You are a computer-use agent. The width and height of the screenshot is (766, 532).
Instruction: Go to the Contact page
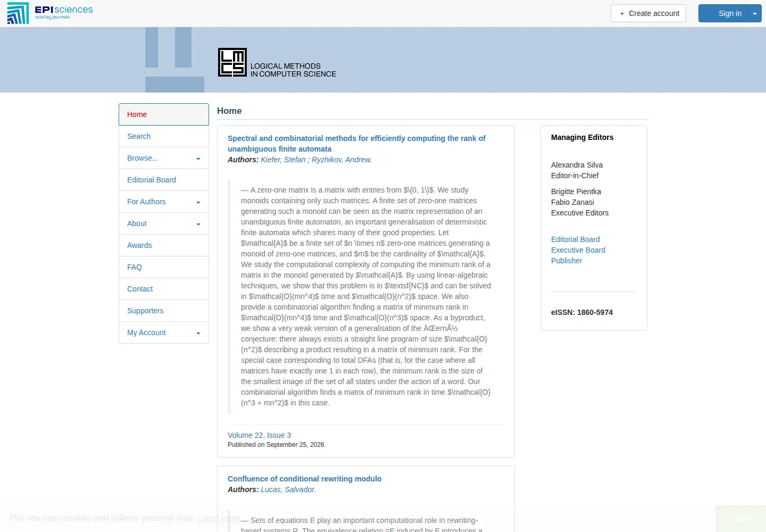164,289
